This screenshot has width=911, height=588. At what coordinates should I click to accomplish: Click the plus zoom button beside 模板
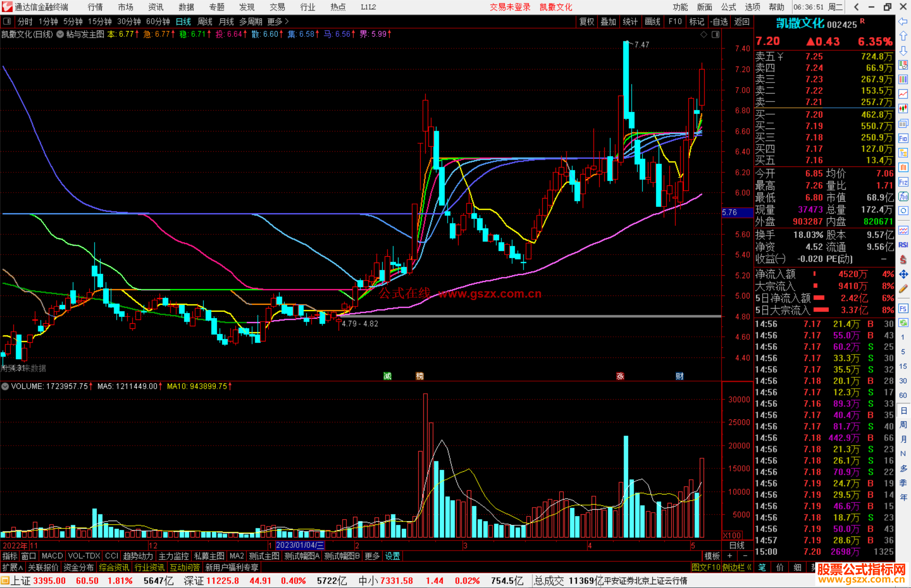point(730,556)
